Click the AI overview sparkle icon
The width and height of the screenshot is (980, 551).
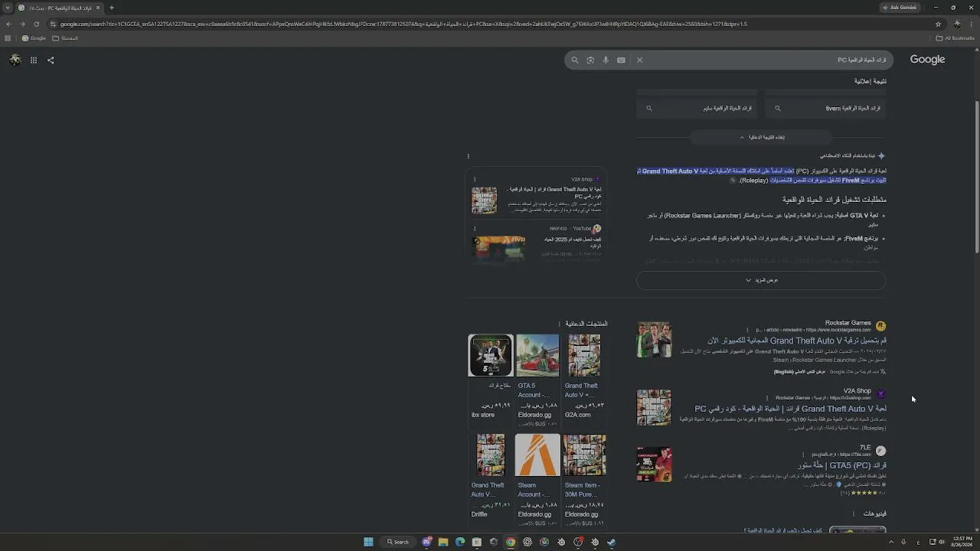pos(881,155)
